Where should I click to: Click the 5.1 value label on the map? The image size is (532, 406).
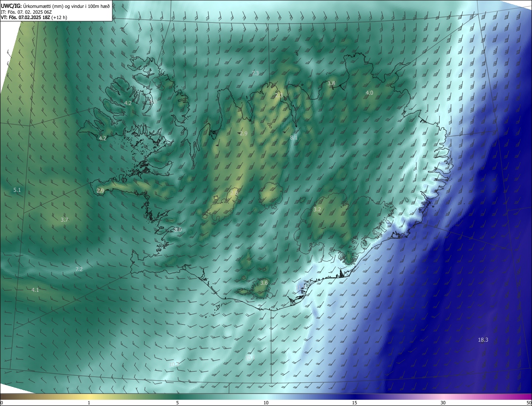(17, 190)
